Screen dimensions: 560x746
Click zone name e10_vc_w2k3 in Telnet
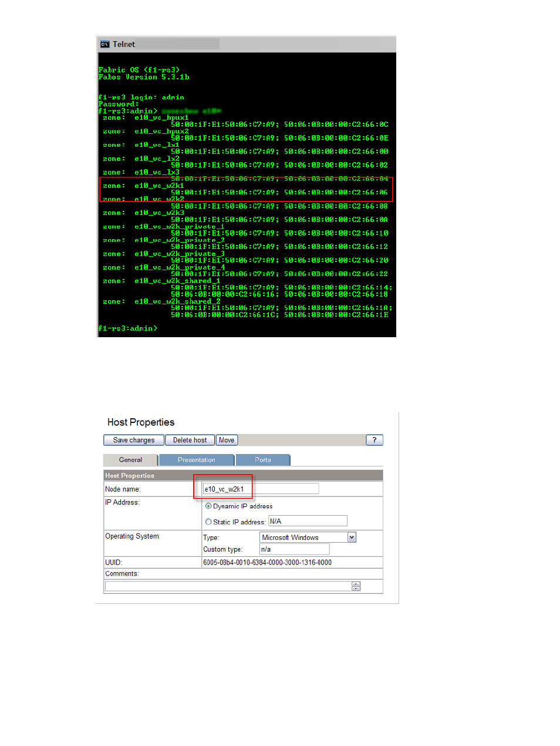pos(159,213)
